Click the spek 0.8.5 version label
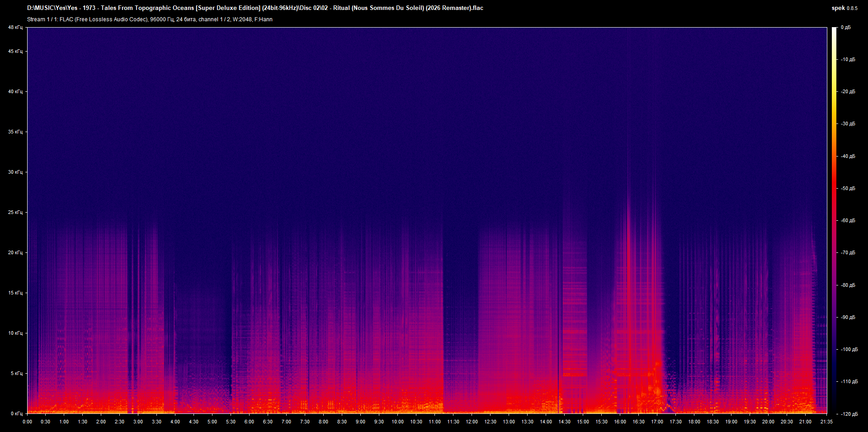Viewport: 868px width, 432px height. tap(844, 8)
